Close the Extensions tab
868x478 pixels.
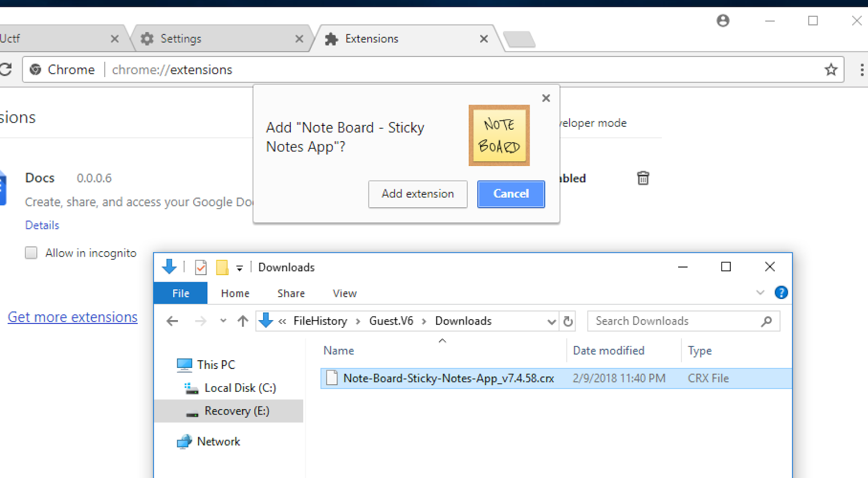[x=484, y=39]
